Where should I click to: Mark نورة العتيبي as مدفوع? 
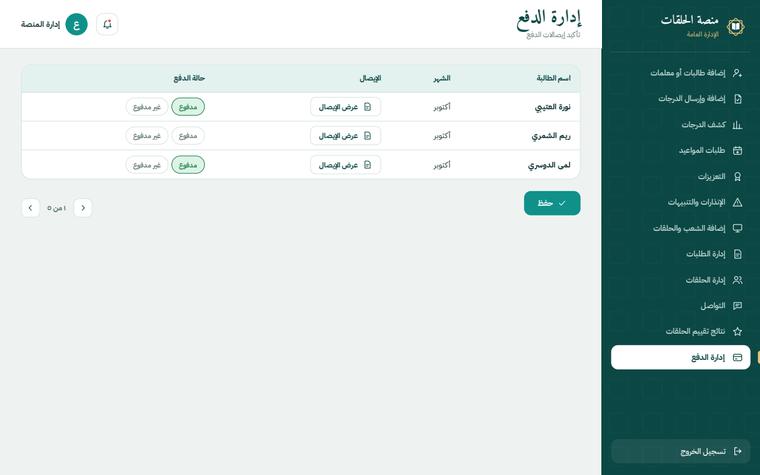tap(188, 107)
